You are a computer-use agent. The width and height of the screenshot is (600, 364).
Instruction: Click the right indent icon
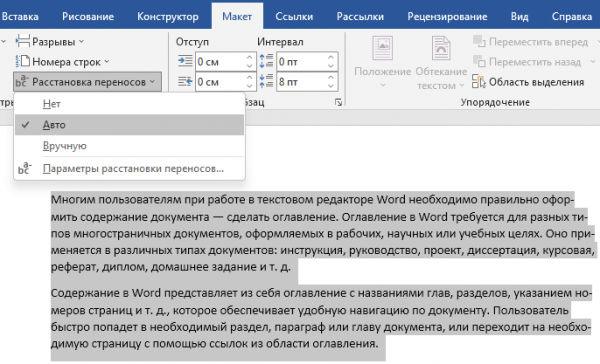click(x=185, y=82)
